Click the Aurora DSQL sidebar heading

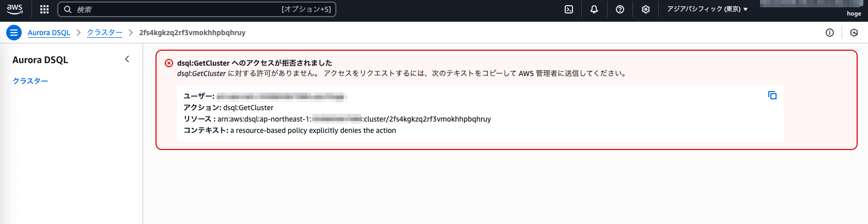coord(40,60)
